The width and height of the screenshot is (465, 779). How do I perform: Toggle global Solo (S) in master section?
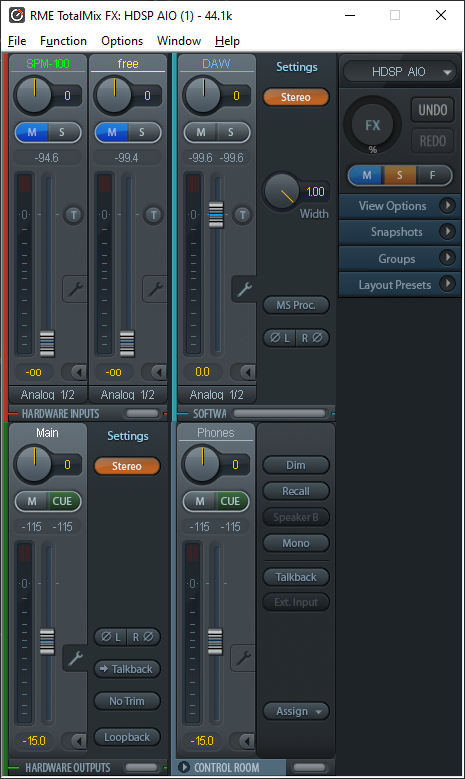click(x=399, y=175)
